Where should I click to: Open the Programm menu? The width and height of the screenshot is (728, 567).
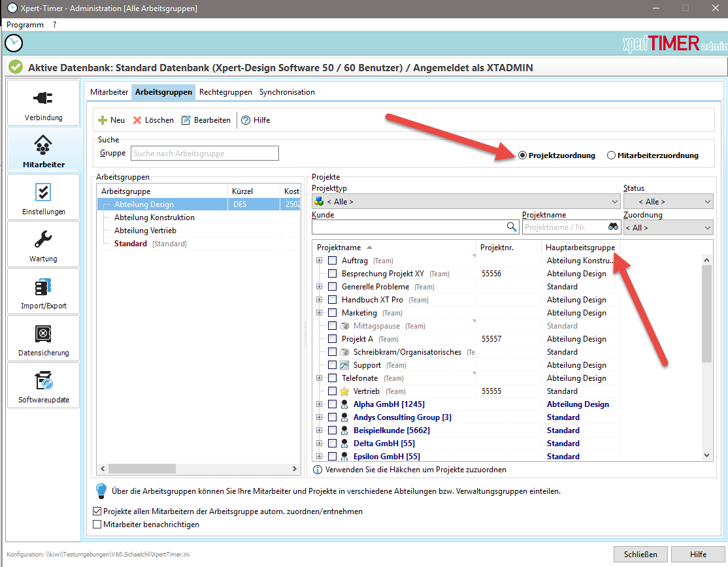click(25, 24)
